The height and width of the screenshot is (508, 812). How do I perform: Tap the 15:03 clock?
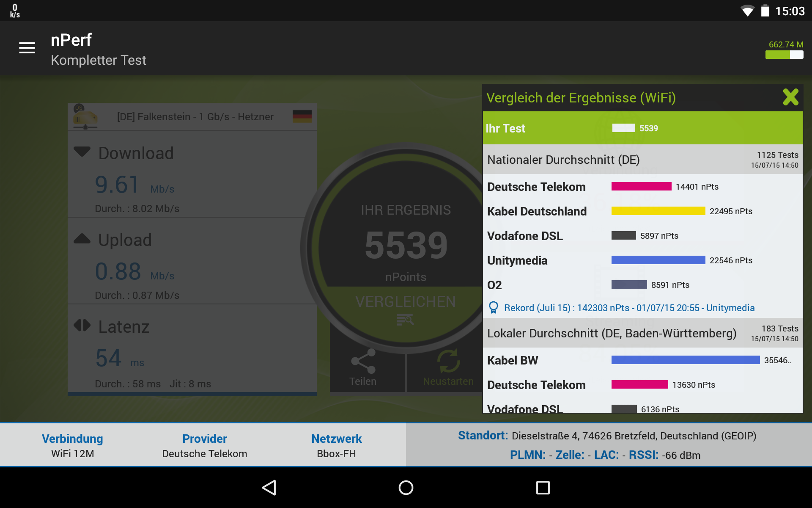pyautogui.click(x=790, y=11)
